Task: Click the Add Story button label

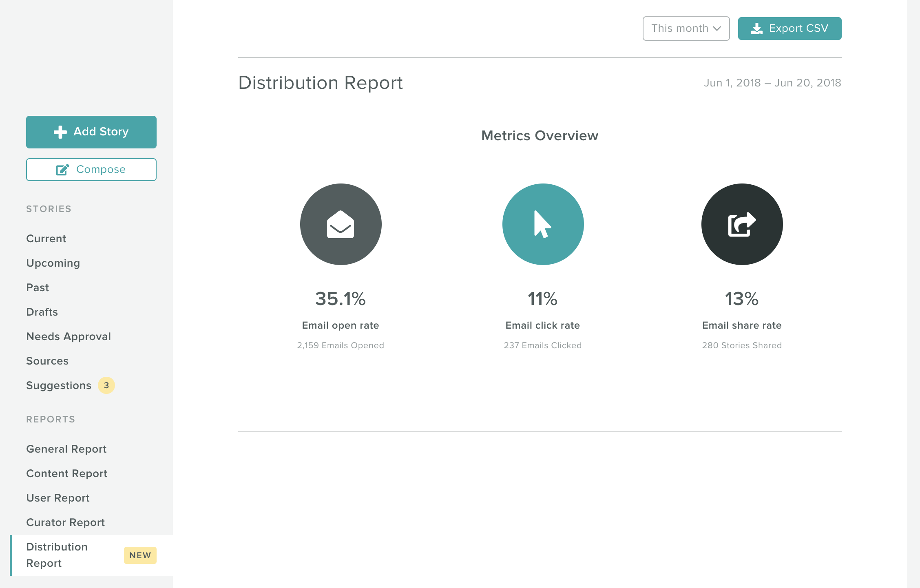Action: pos(101,132)
